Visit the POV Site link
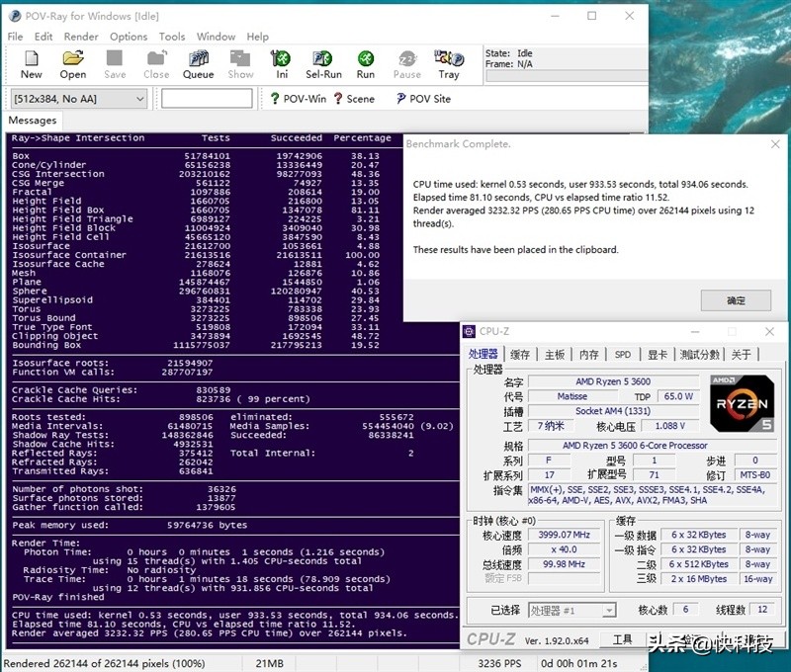 tap(423, 98)
